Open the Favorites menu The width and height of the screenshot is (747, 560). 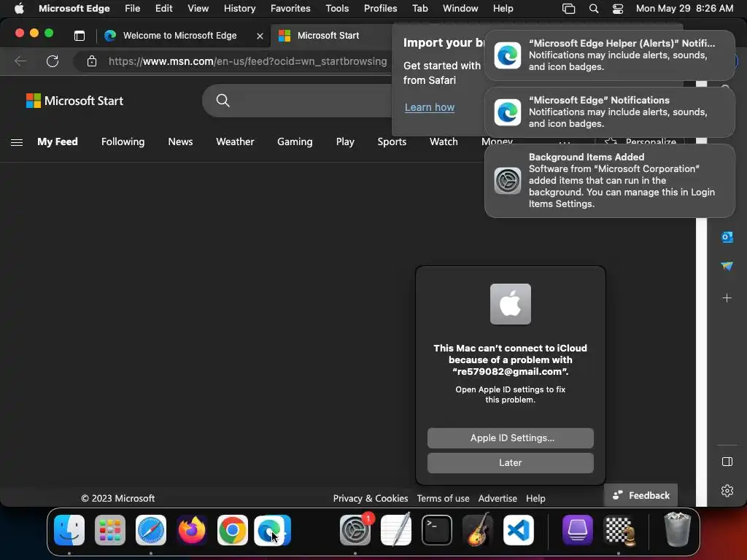290,8
